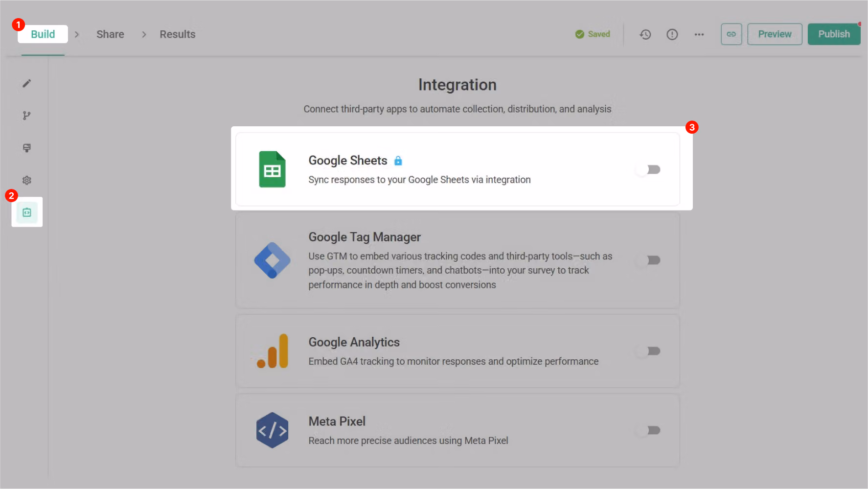Click the exclamation info icon
The image size is (868, 489).
(672, 34)
